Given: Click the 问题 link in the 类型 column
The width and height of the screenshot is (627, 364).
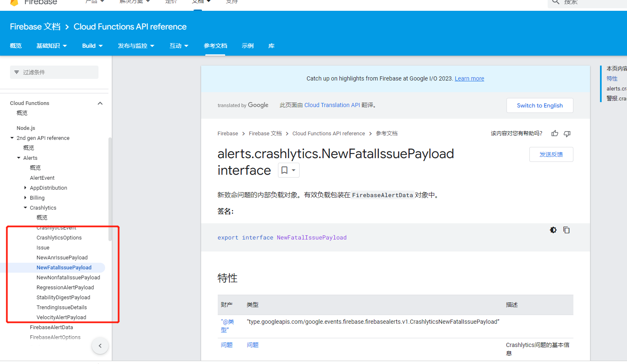Looking at the screenshot, I should click(253, 345).
